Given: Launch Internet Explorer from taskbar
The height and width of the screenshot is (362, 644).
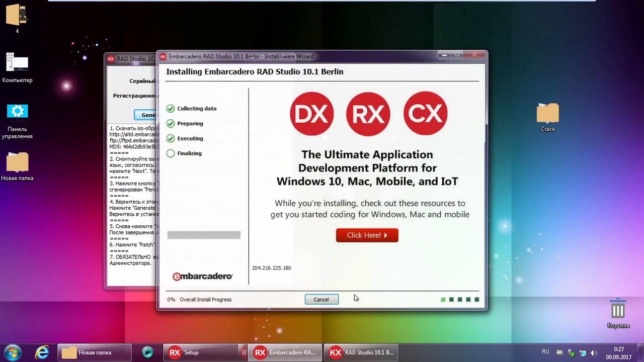Looking at the screenshot, I should [x=42, y=352].
